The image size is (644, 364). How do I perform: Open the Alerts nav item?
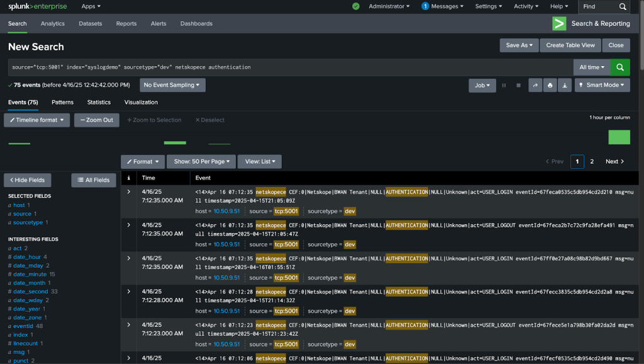coord(158,23)
